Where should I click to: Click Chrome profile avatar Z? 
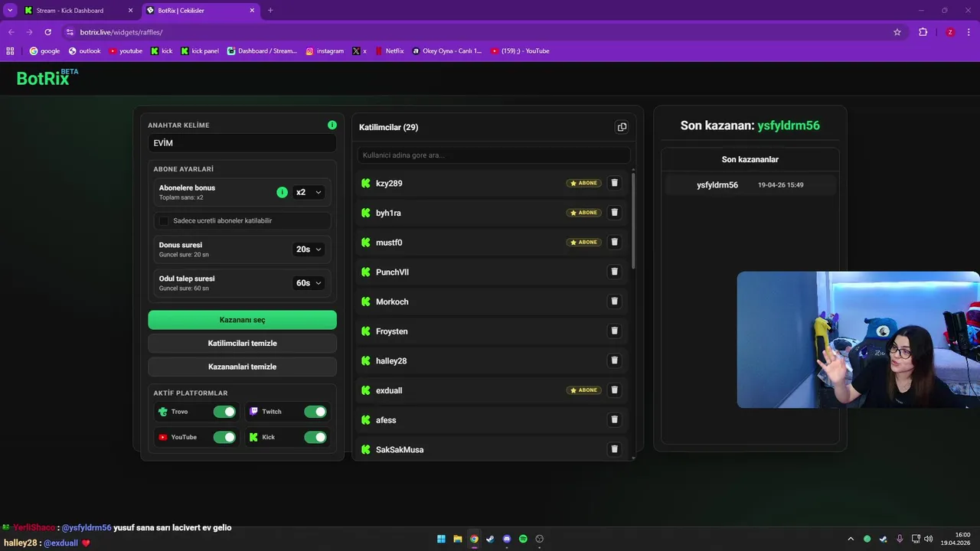[950, 32]
